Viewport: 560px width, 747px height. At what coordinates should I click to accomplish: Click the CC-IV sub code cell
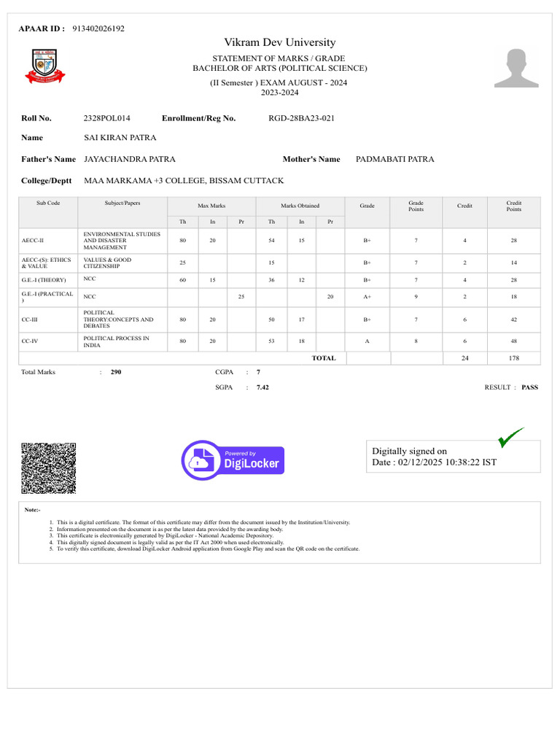[x=48, y=341]
